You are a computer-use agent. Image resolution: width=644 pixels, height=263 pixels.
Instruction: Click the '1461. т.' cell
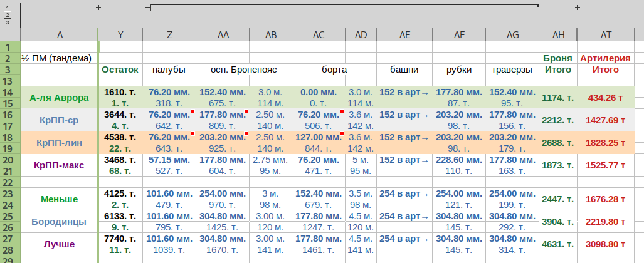click(x=319, y=250)
